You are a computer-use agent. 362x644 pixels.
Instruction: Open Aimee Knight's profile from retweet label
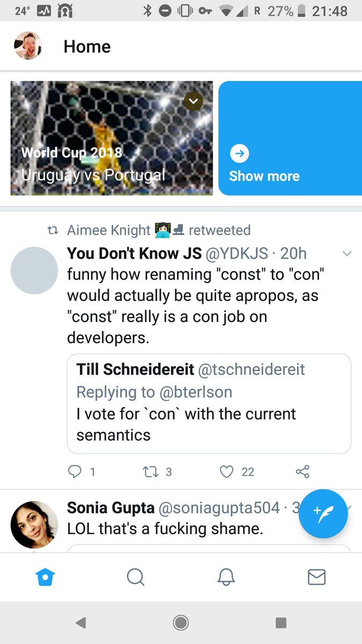pyautogui.click(x=108, y=230)
